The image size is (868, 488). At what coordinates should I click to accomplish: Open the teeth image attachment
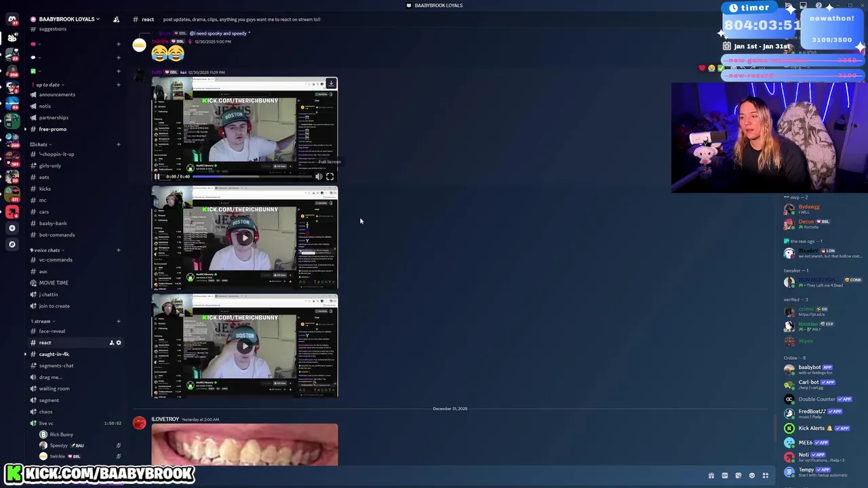(245, 445)
